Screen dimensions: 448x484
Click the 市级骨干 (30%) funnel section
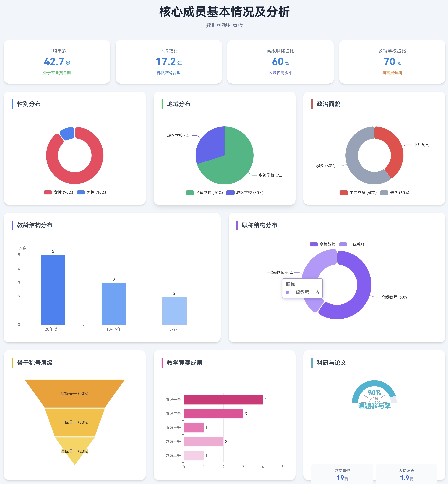(x=75, y=422)
